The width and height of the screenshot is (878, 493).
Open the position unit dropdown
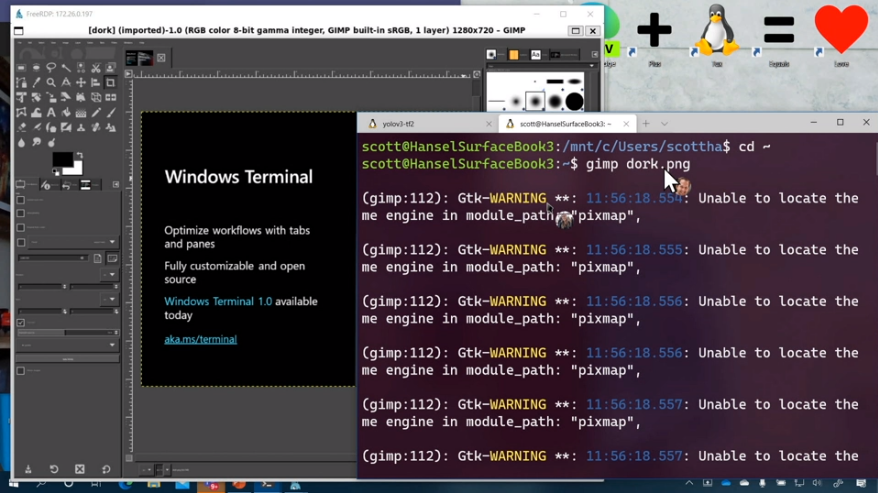click(x=110, y=275)
